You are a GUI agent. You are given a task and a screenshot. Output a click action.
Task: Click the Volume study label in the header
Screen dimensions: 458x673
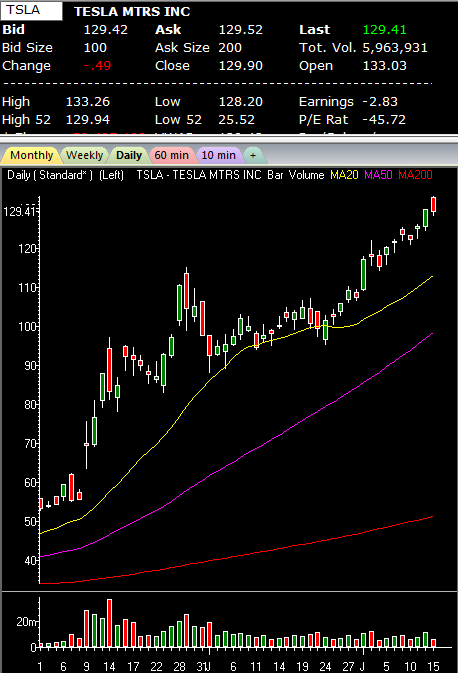(x=306, y=175)
